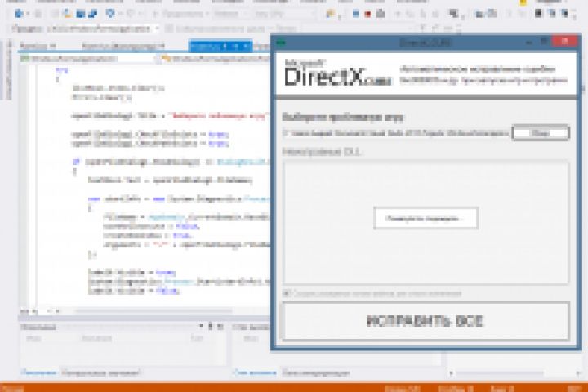Click the Open File folder icon
The width and height of the screenshot is (588, 392).
click(x=68, y=14)
